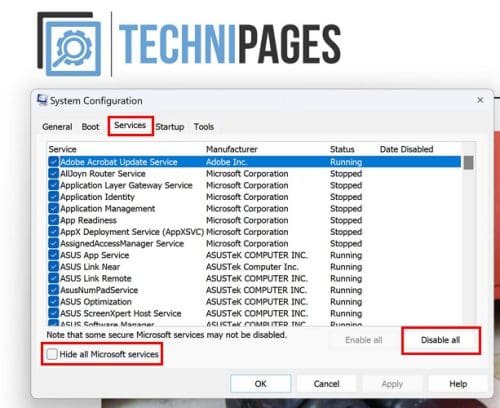The width and height of the screenshot is (500, 408).
Task: Select 'Application Identity' row name
Action: [x=97, y=197]
